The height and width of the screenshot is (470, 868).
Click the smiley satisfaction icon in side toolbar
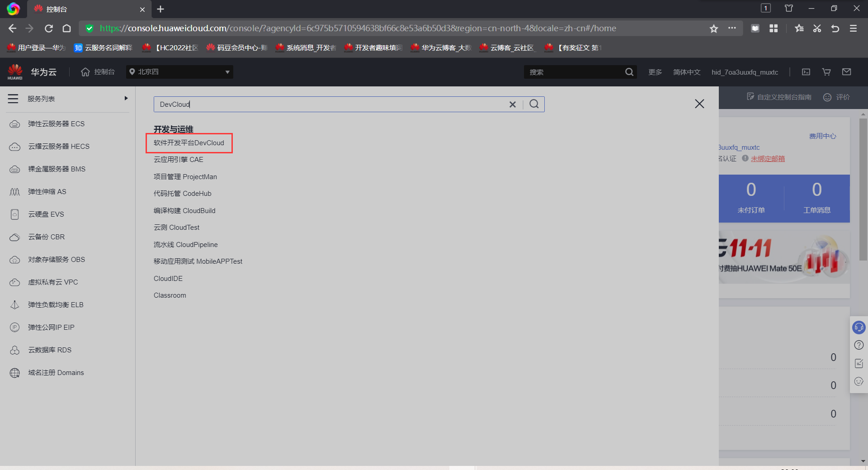click(859, 381)
